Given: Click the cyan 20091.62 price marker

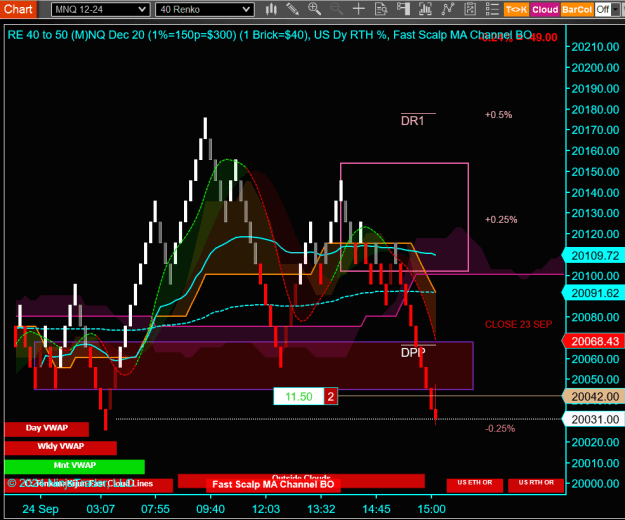Looking at the screenshot, I should [x=594, y=293].
